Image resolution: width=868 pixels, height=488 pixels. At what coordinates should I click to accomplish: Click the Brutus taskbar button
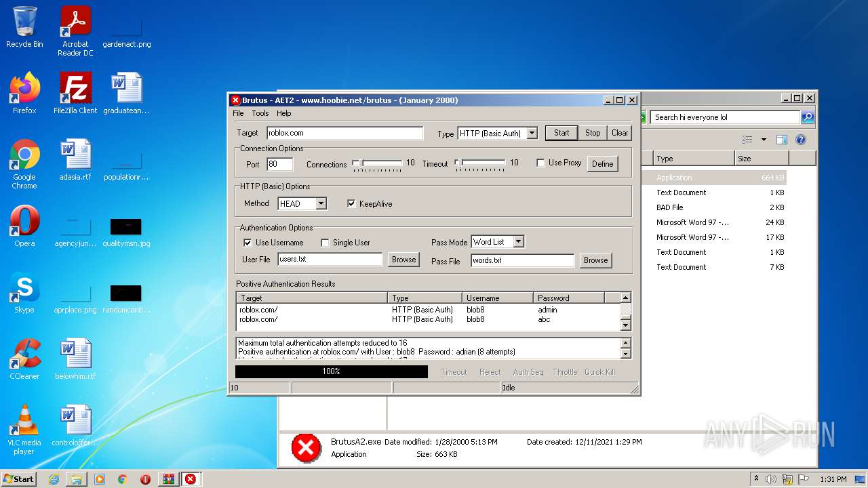[x=191, y=479]
